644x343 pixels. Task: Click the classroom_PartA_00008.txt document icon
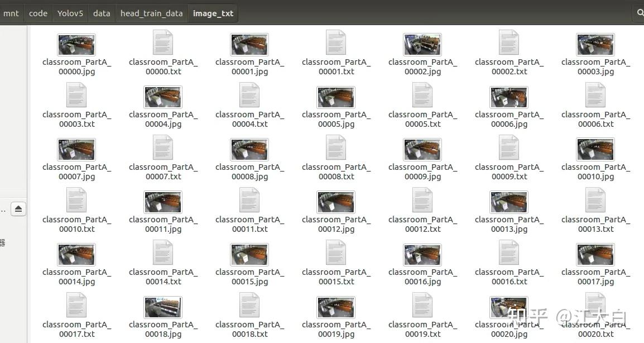coord(336,147)
